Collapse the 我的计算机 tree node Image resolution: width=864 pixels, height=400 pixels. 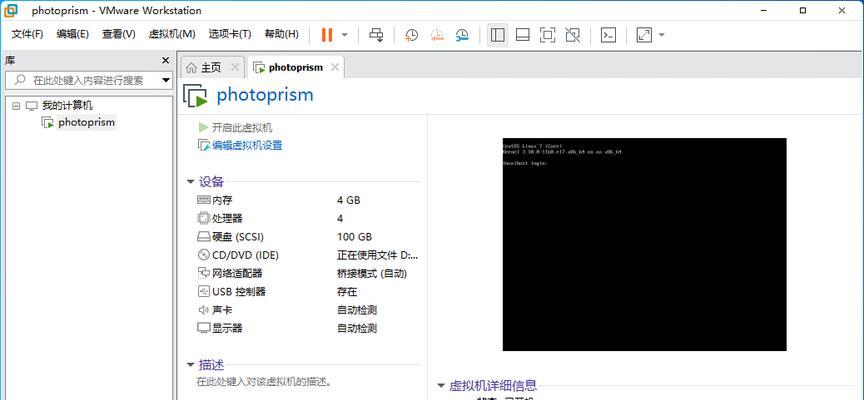16,106
